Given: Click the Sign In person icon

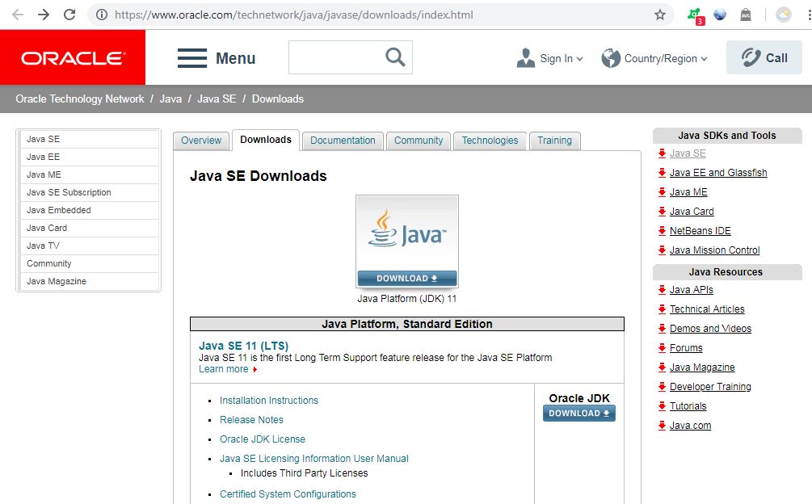Looking at the screenshot, I should coord(526,58).
